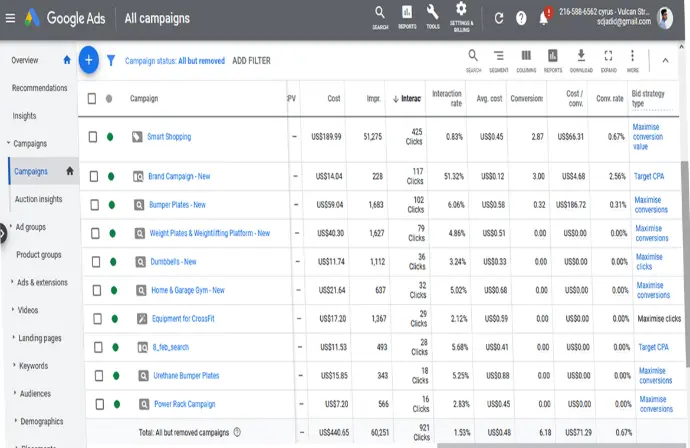This screenshot has width=690, height=448.
Task: Open the notifications bell
Action: pos(544,17)
